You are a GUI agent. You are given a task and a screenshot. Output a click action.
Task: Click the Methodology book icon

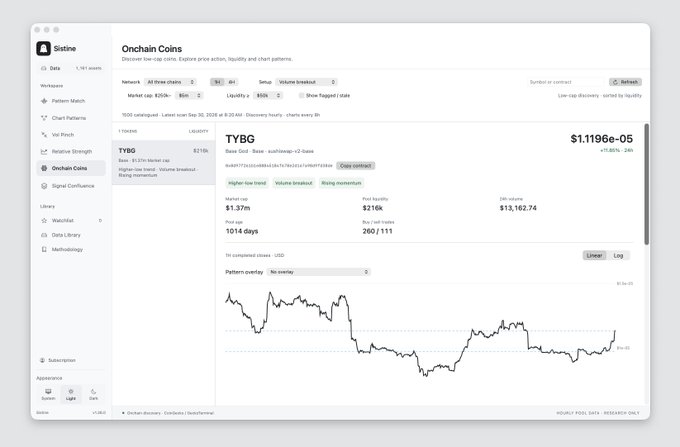coord(44,250)
